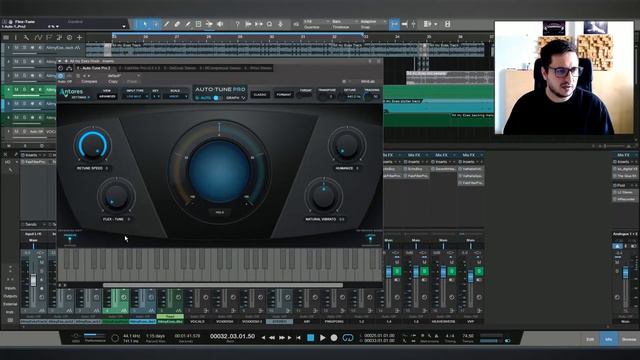Switch to the second plugin tab FabFilter Pro-Q

[x=140, y=68]
